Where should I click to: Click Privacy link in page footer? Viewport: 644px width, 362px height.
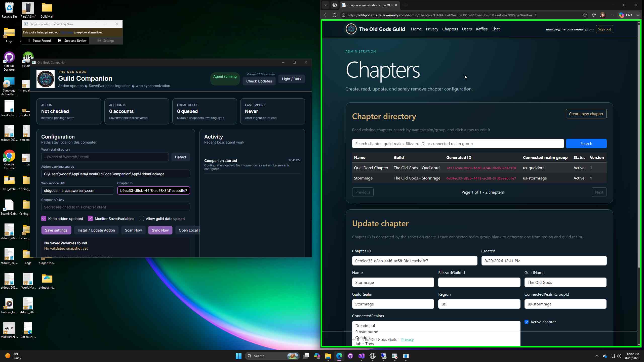(407, 340)
